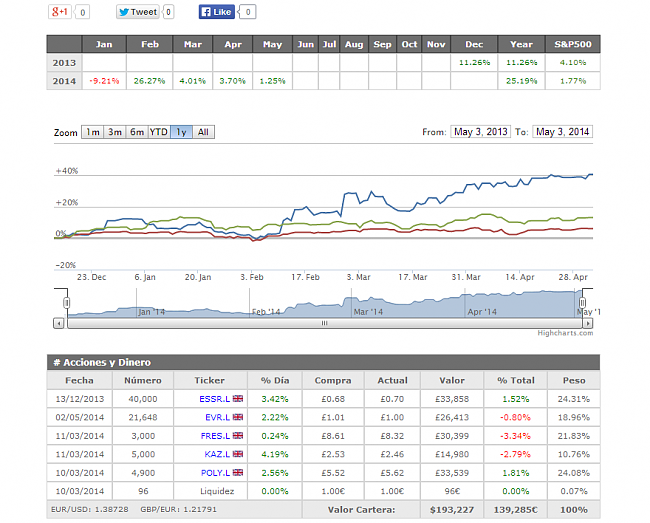Image resolution: width=650 pixels, height=523 pixels.
Task: Select YTD zoom range
Action: [159, 132]
